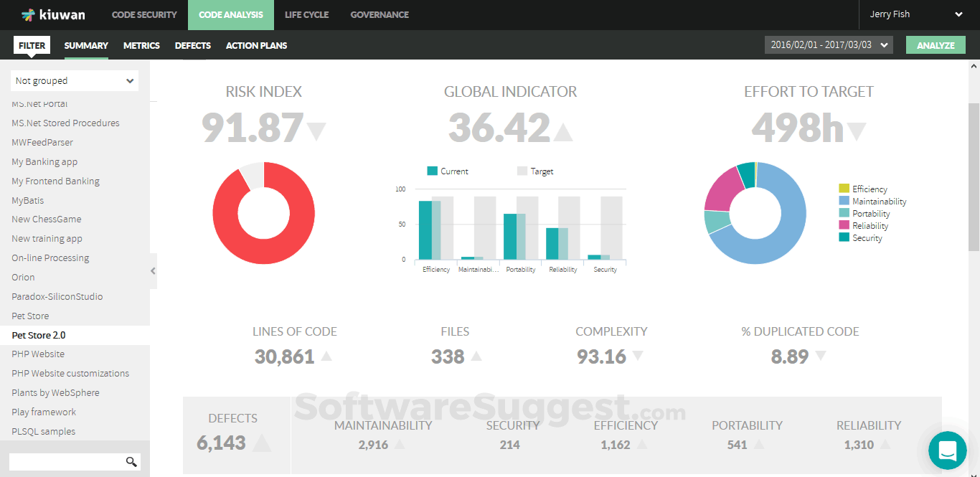Click the application search input field
The image size is (980, 477).
click(x=67, y=461)
